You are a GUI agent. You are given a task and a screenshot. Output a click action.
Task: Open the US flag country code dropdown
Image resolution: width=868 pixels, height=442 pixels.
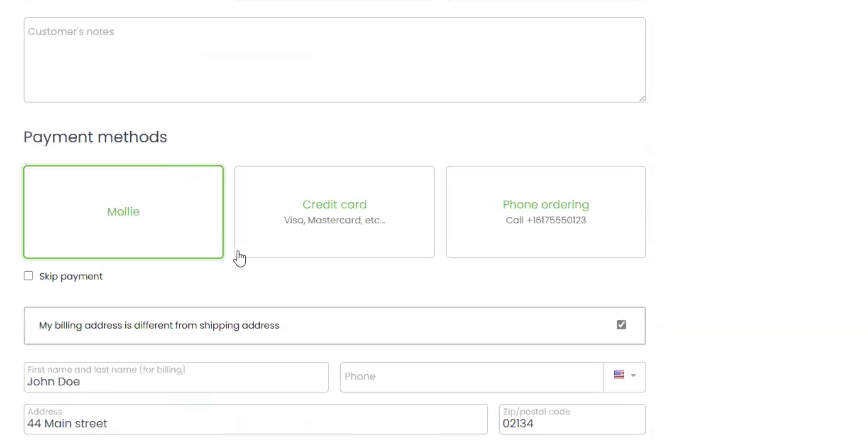625,377
